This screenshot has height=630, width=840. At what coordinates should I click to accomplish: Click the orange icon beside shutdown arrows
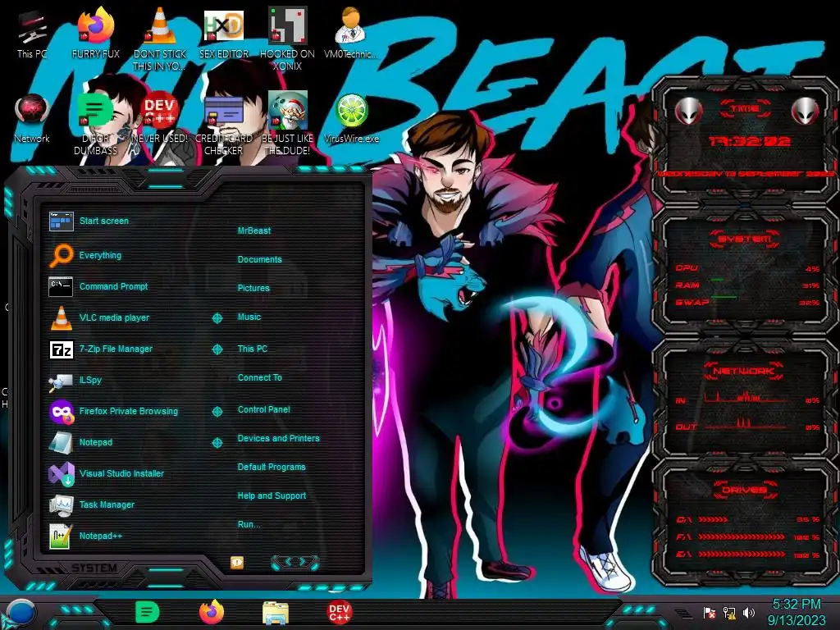click(237, 562)
